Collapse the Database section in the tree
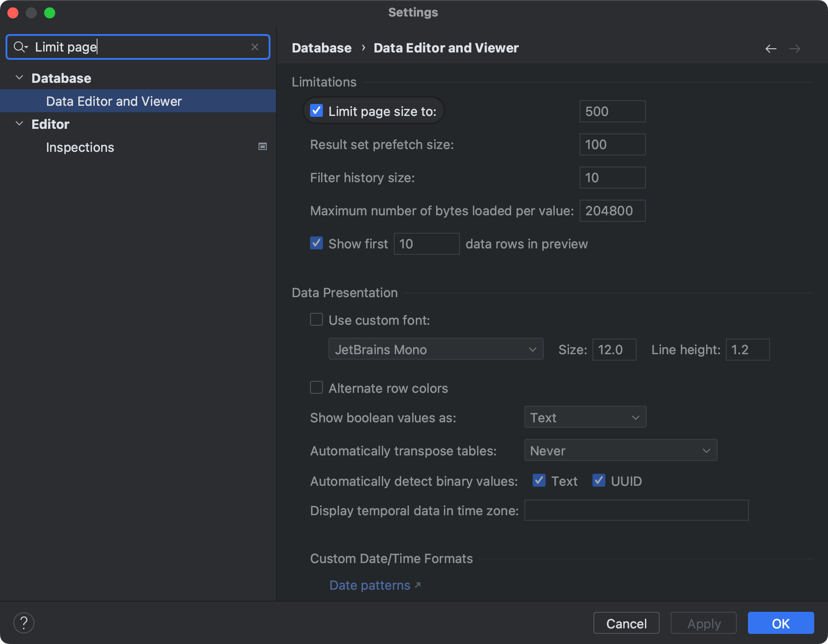This screenshot has height=644, width=828. click(x=19, y=77)
